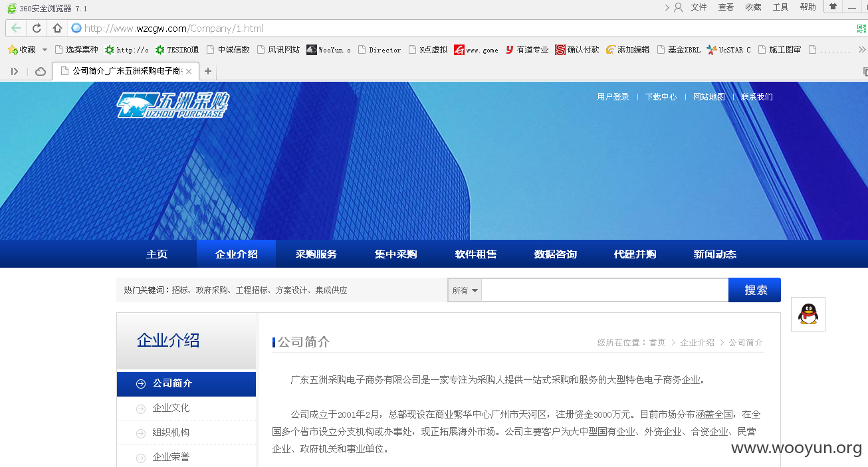Click the 搜索 button
Image resolution: width=868 pixels, height=467 pixels.
tap(755, 290)
